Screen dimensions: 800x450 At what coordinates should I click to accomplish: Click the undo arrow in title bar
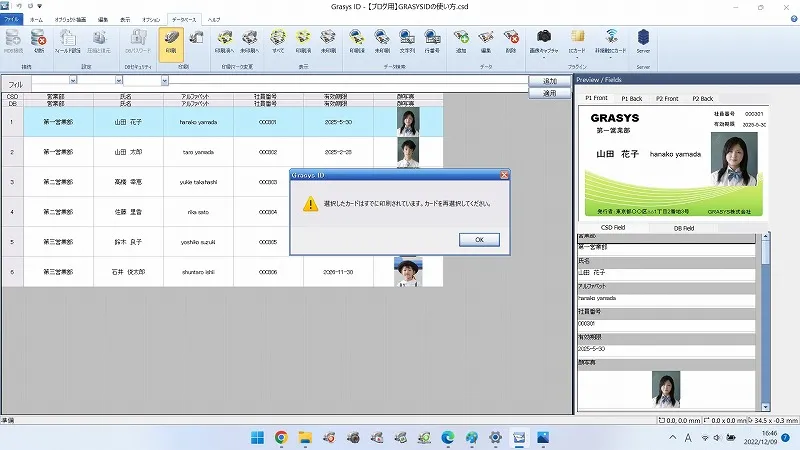pos(18,6)
